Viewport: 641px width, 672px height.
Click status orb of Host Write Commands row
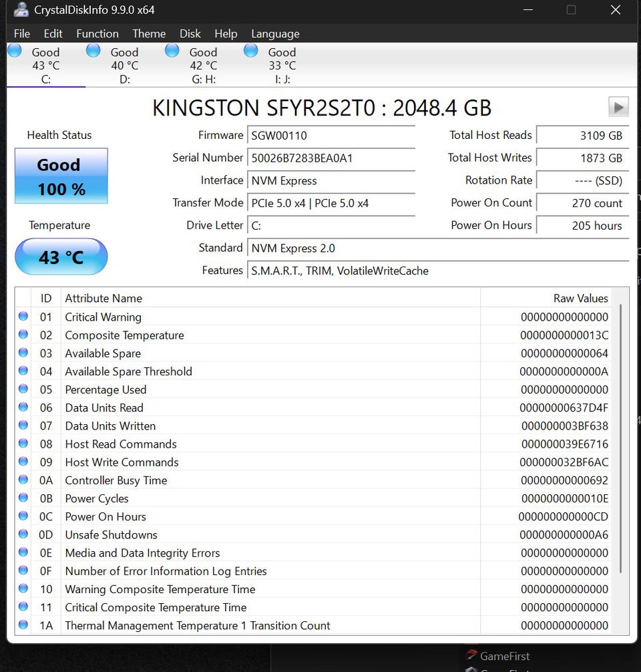tap(23, 461)
